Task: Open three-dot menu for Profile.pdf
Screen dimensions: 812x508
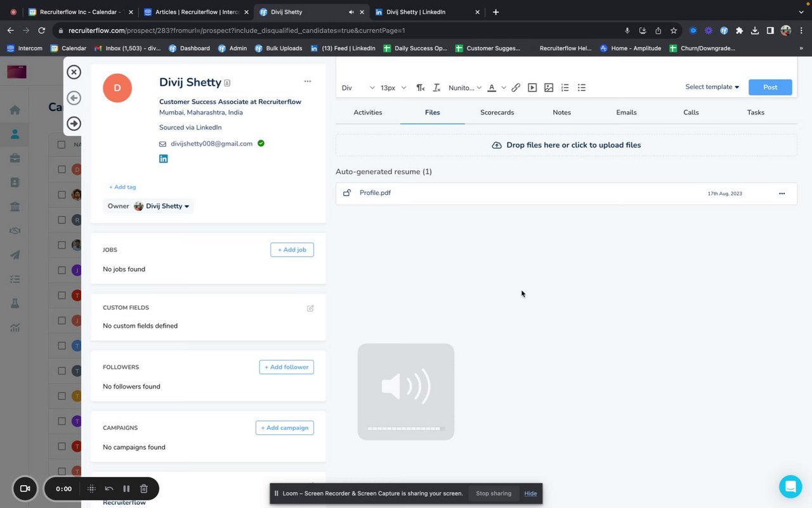Action: (x=782, y=193)
